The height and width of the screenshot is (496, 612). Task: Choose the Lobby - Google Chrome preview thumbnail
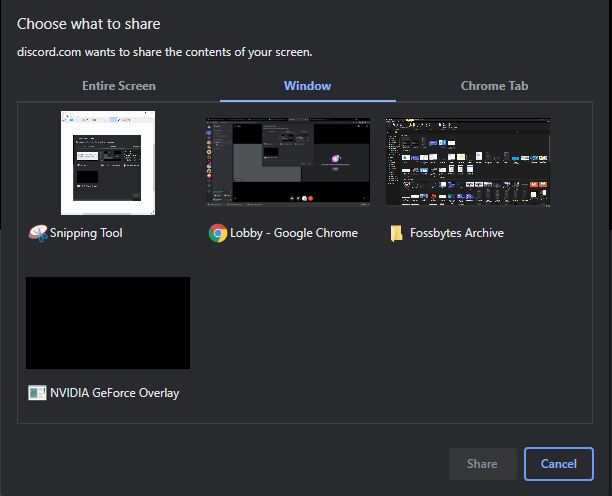coord(288,163)
